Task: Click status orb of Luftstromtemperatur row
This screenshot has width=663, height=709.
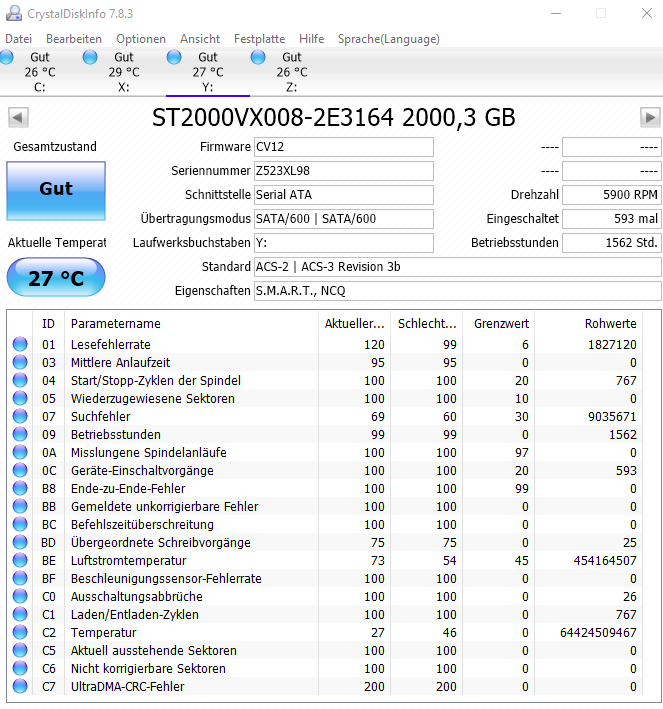Action: click(20, 561)
